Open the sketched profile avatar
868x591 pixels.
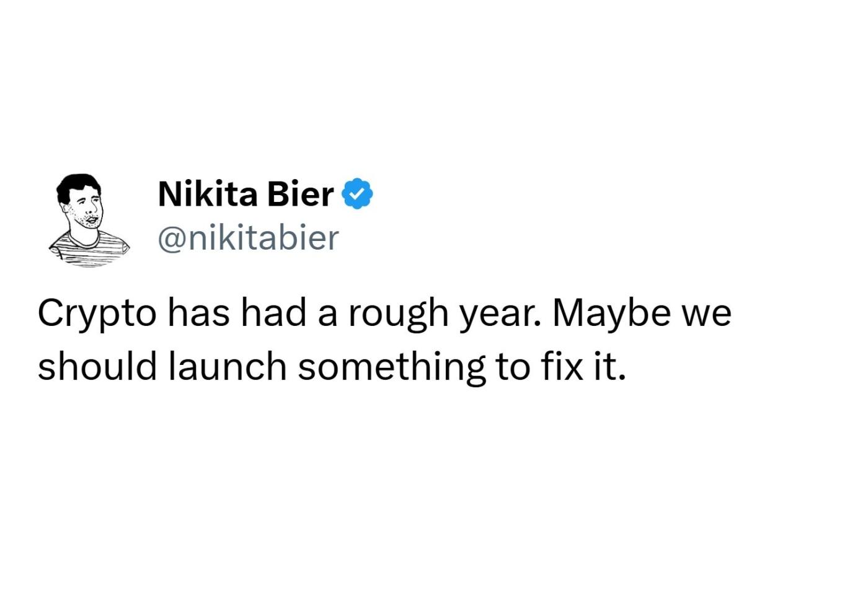click(88, 220)
